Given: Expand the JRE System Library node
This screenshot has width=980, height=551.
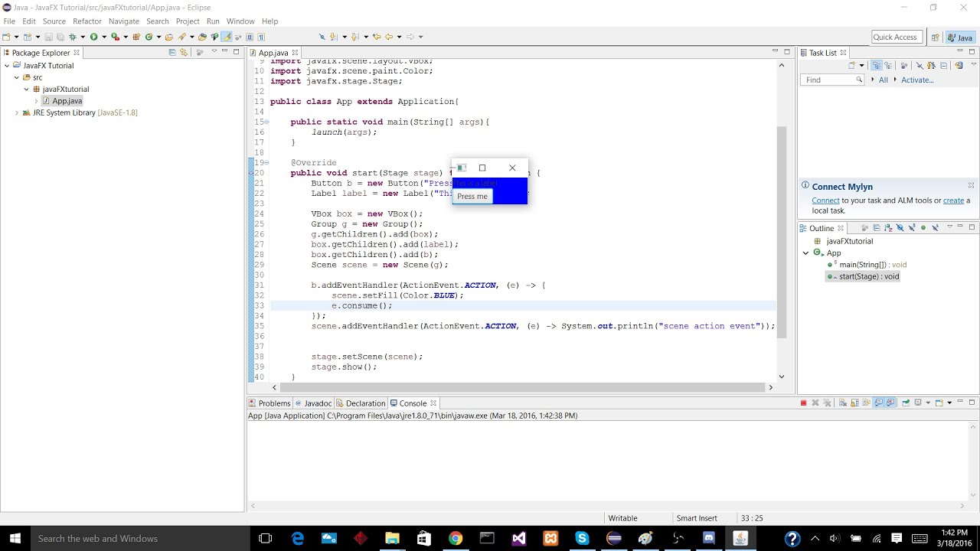Looking at the screenshot, I should click(17, 112).
